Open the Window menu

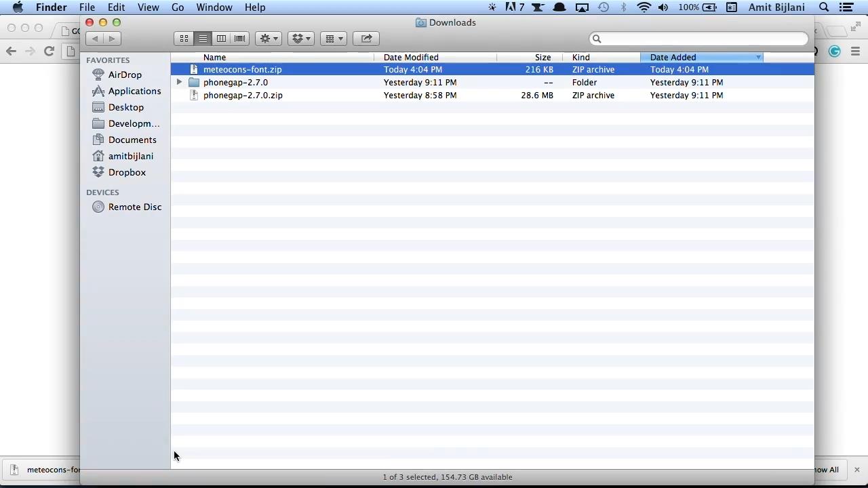214,7
